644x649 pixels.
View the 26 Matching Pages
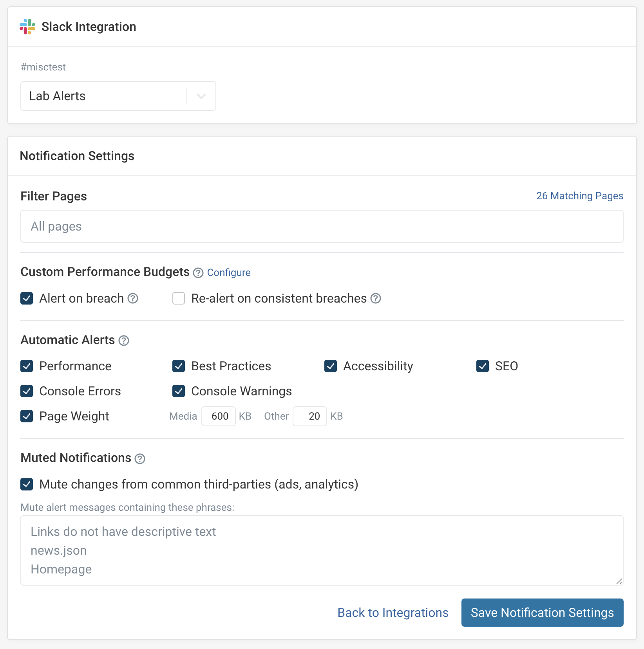[580, 196]
